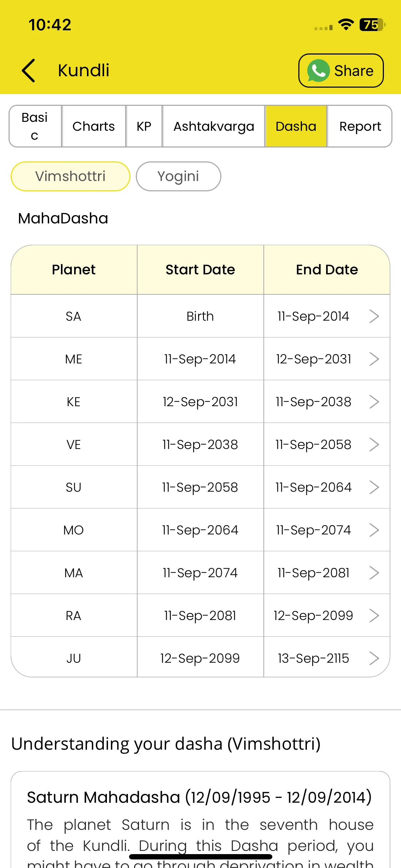Open the Ashtakvarga tab

(x=214, y=126)
